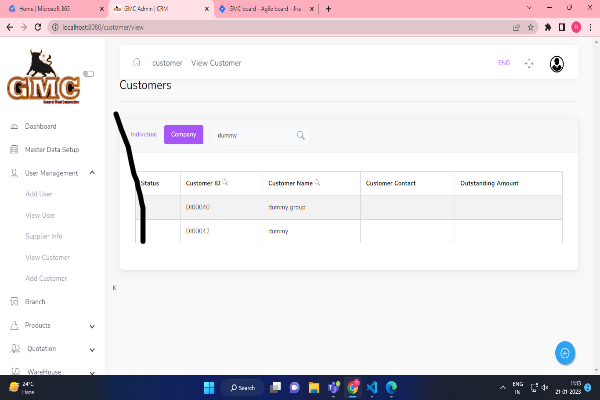Click search icon beside Customer Name header
Screen dimensions: 600x400
pos(317,183)
